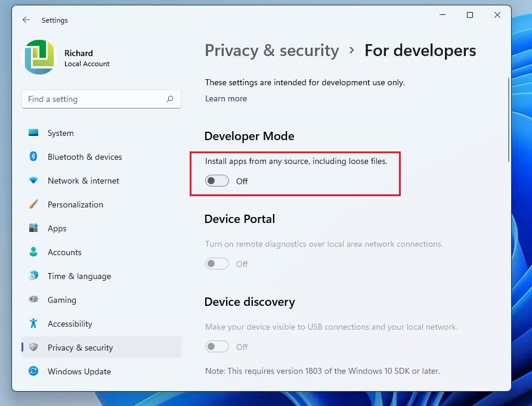Click the System monitor icon

[x=33, y=132]
